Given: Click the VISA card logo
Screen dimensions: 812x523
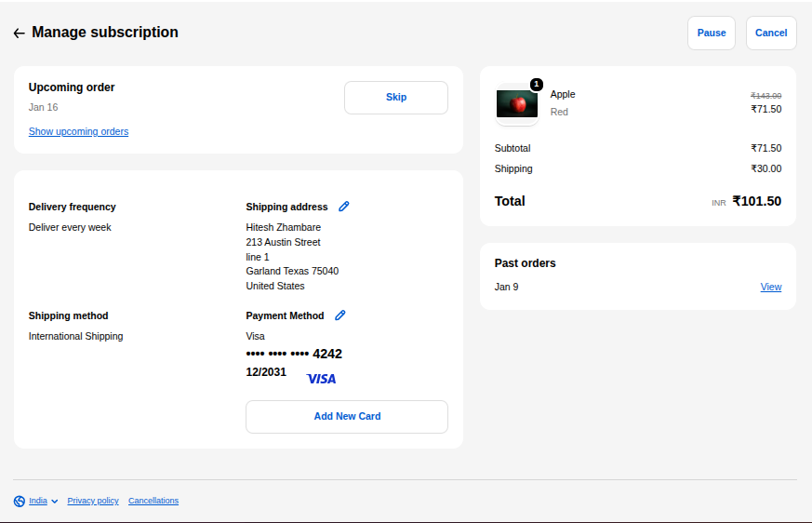Looking at the screenshot, I should [x=321, y=379].
